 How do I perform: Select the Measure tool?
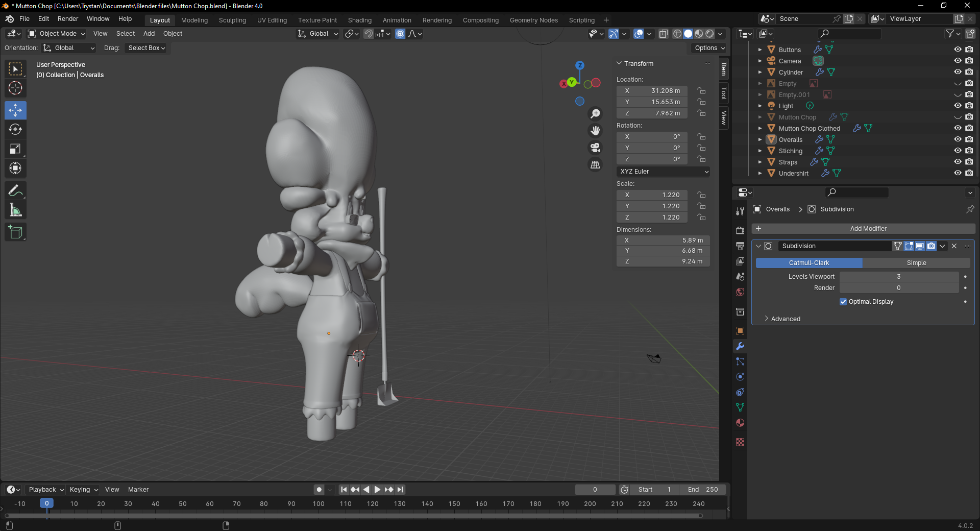[x=15, y=210]
